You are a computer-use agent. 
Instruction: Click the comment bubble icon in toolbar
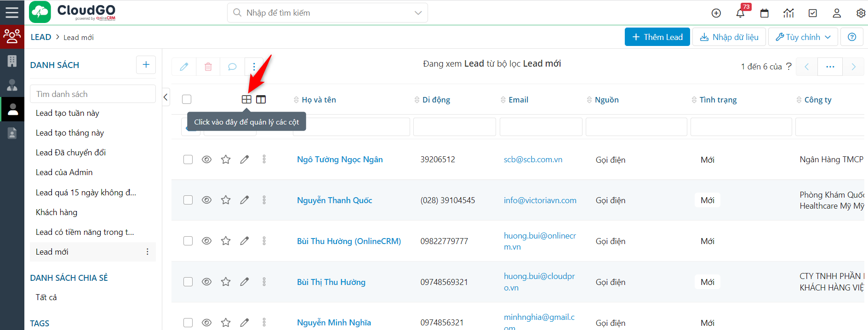click(x=232, y=67)
